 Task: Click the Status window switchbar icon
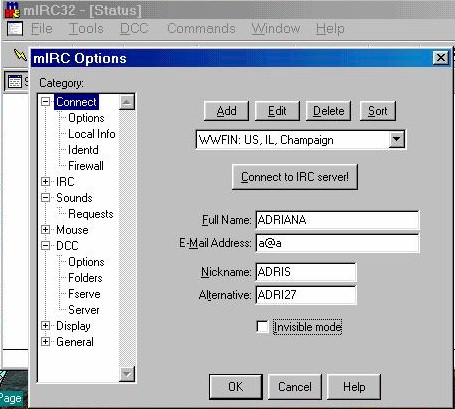[15, 81]
